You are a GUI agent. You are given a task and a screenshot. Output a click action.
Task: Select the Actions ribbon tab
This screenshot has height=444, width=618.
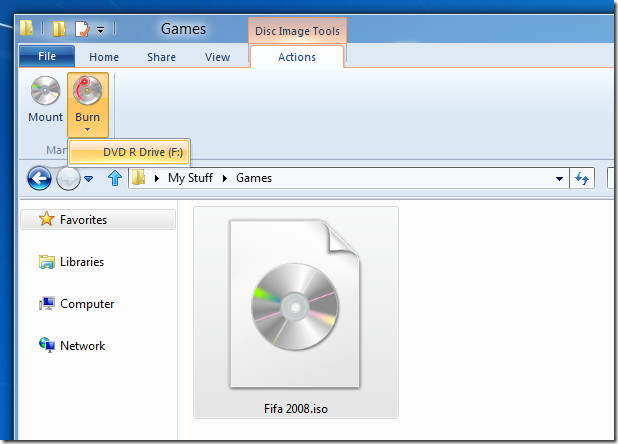[297, 57]
